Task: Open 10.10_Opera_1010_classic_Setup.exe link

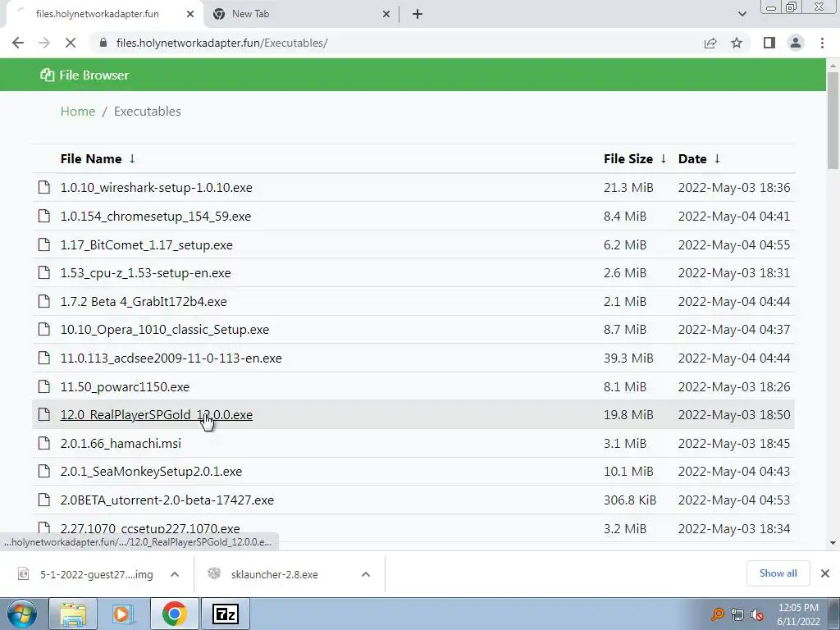Action: tap(164, 330)
